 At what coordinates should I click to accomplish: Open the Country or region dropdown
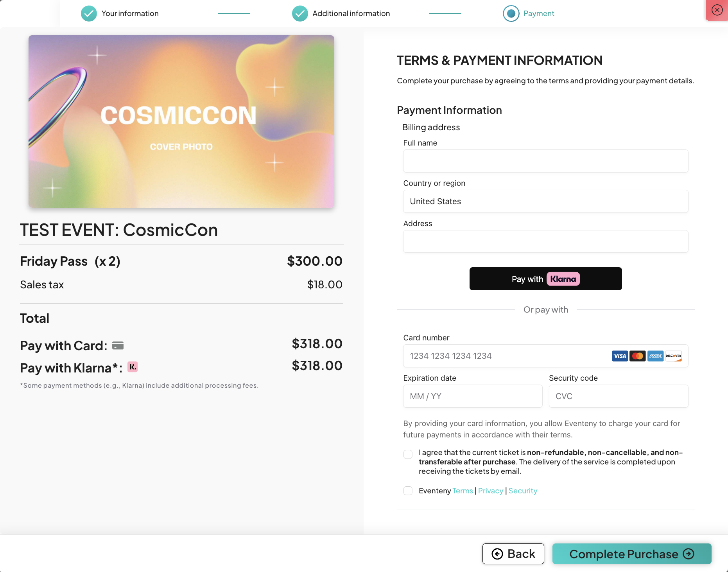point(545,201)
